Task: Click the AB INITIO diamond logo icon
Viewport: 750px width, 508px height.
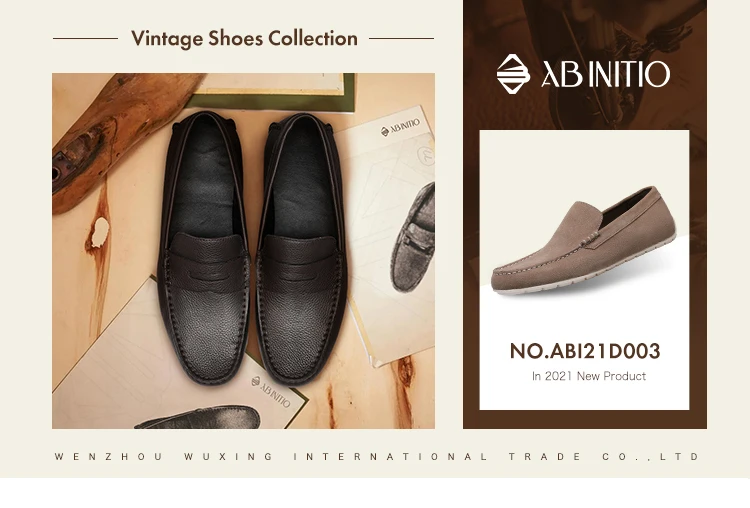Action: tap(513, 74)
